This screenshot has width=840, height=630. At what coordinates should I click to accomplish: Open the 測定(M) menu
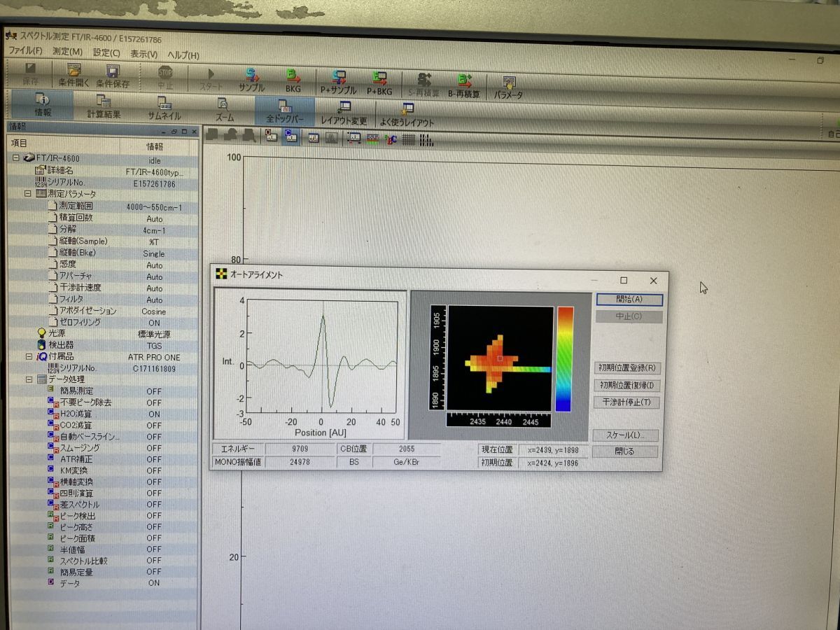pyautogui.click(x=67, y=52)
